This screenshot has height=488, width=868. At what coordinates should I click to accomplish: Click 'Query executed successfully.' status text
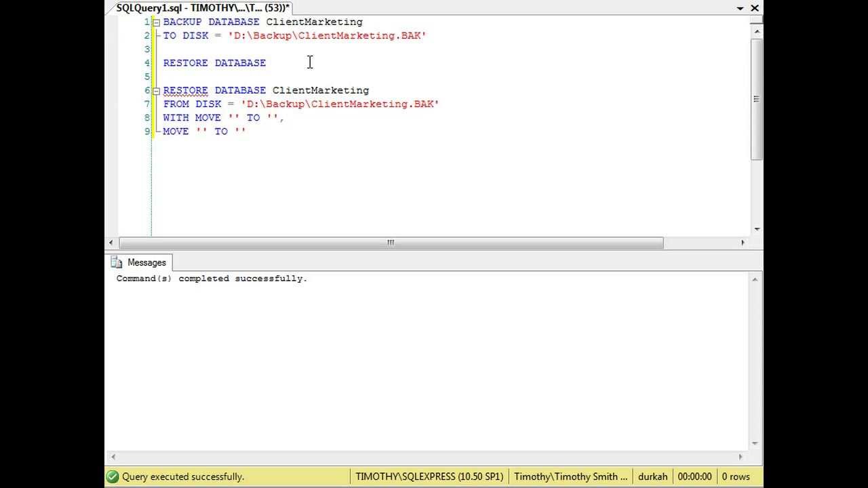183,476
